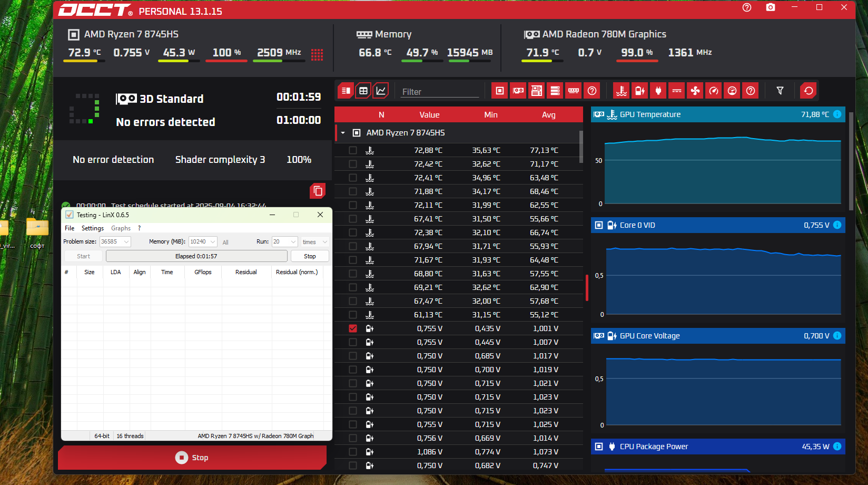
Task: Click the GFlops column header in LinX
Action: pyautogui.click(x=203, y=272)
